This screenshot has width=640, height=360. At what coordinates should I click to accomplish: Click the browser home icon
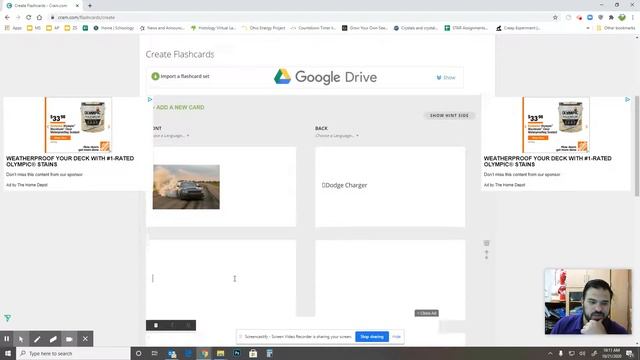pyautogui.click(x=39, y=17)
